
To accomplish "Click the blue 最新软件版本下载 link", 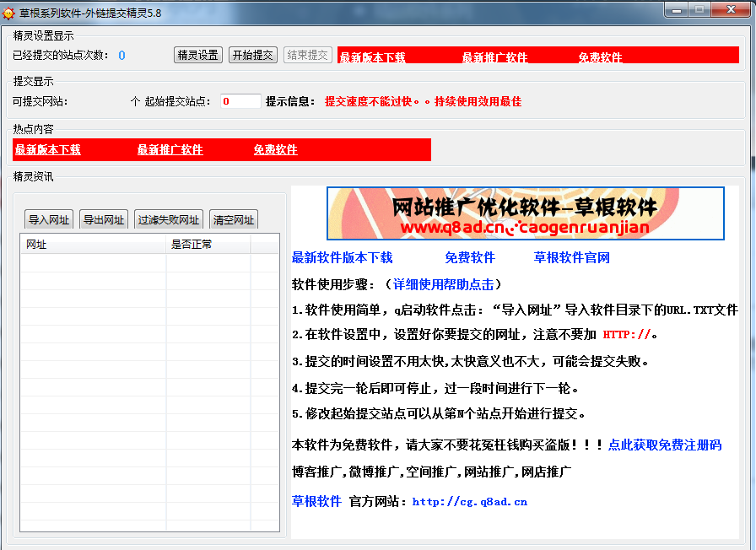I will [x=342, y=258].
